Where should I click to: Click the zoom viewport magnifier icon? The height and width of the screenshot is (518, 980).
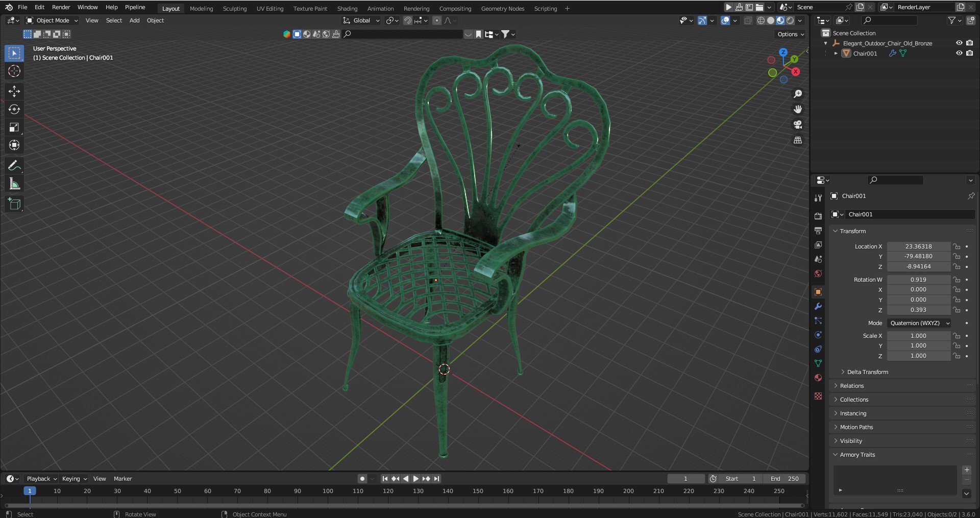coord(798,94)
